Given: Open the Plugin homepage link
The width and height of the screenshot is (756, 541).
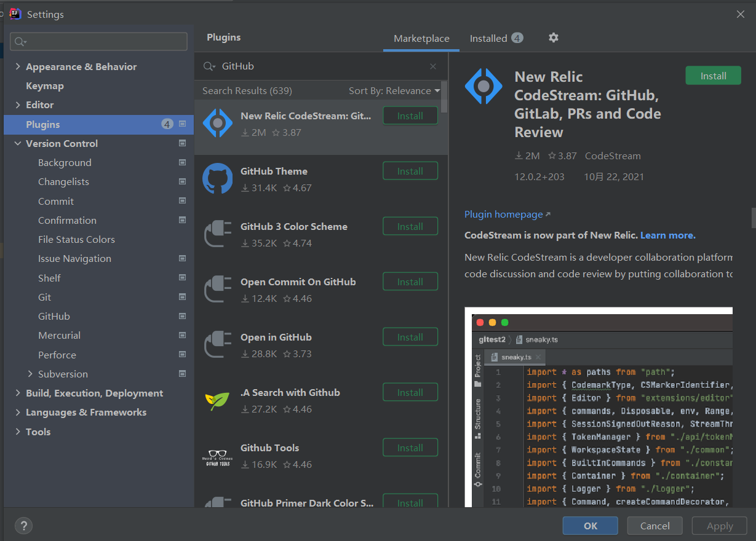Looking at the screenshot, I should pyautogui.click(x=507, y=215).
